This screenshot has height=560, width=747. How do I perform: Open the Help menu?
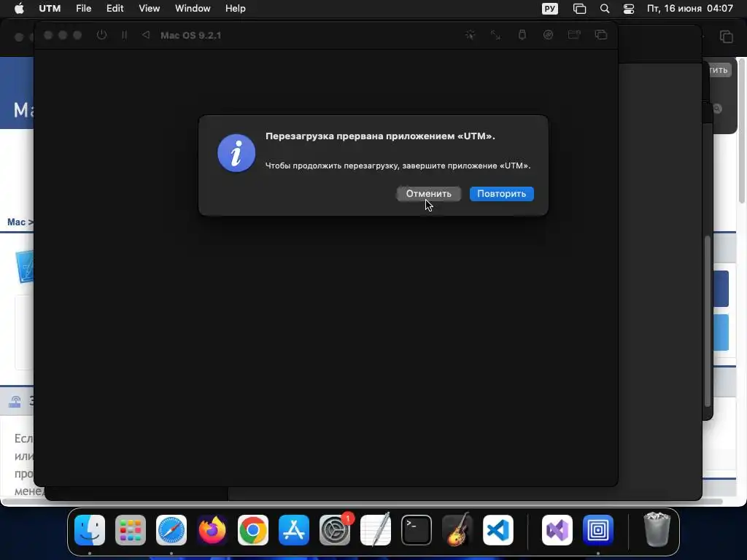(236, 9)
